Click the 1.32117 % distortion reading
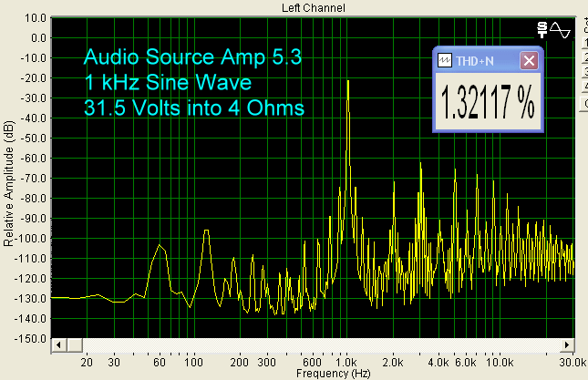 point(487,102)
